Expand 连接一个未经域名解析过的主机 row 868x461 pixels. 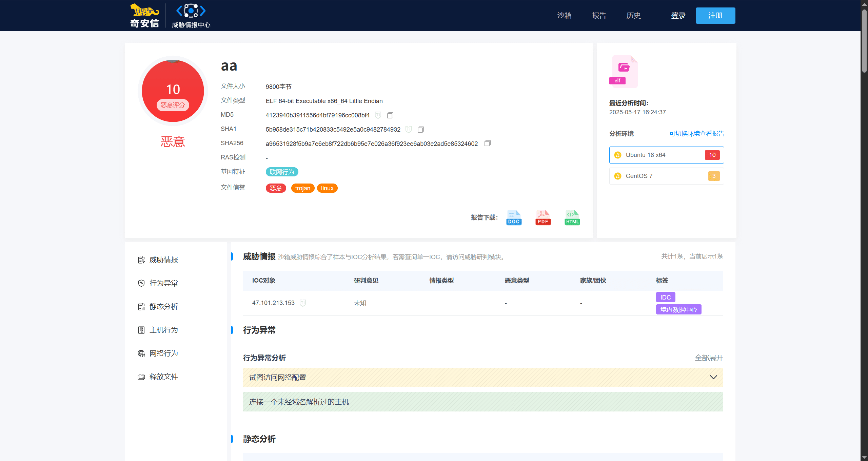coord(483,402)
